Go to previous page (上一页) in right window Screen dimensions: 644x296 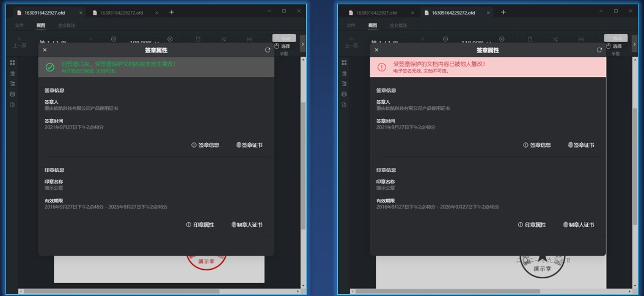[351, 42]
